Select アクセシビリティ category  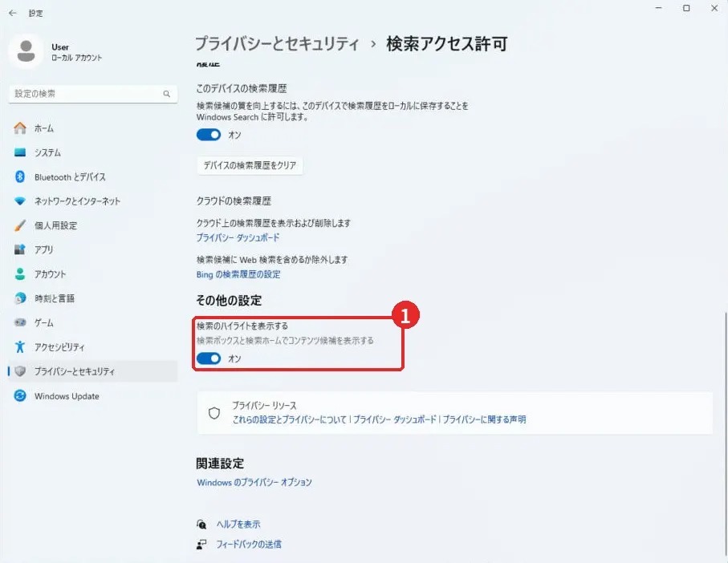(93, 347)
